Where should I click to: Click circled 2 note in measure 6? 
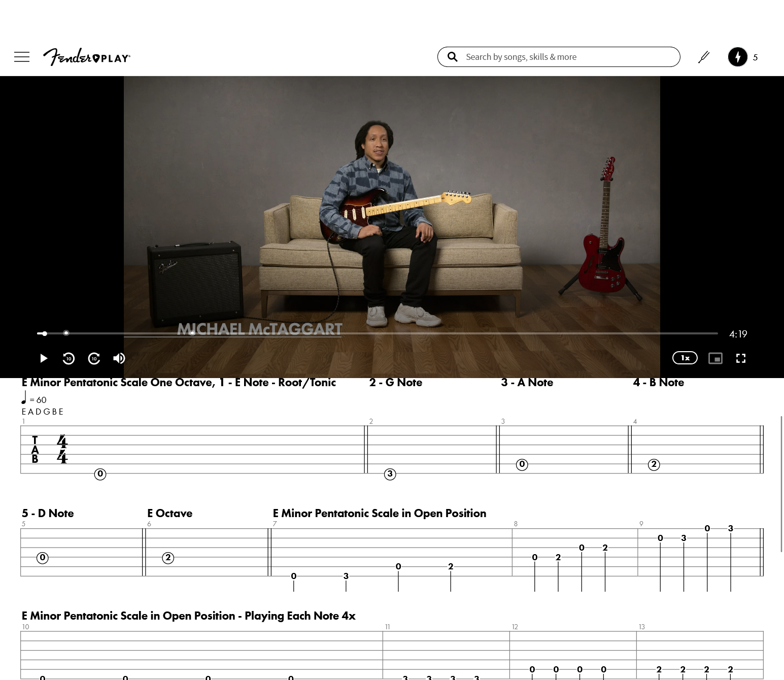pos(168,558)
